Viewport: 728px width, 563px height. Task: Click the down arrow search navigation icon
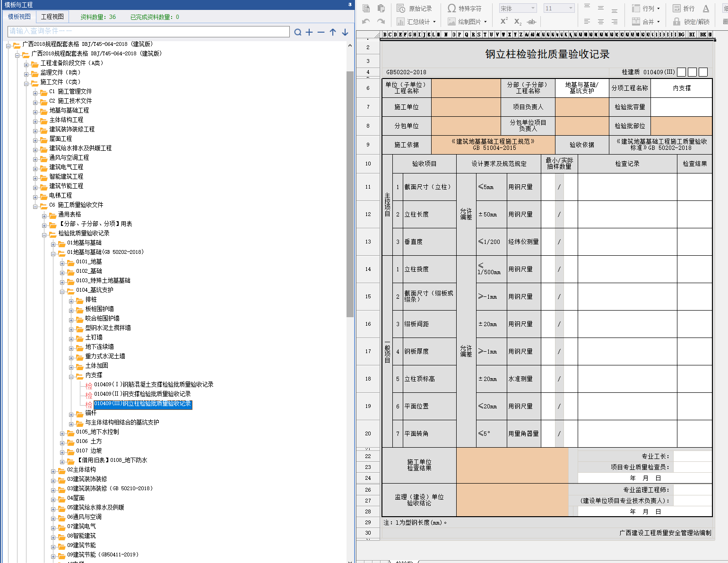(345, 32)
